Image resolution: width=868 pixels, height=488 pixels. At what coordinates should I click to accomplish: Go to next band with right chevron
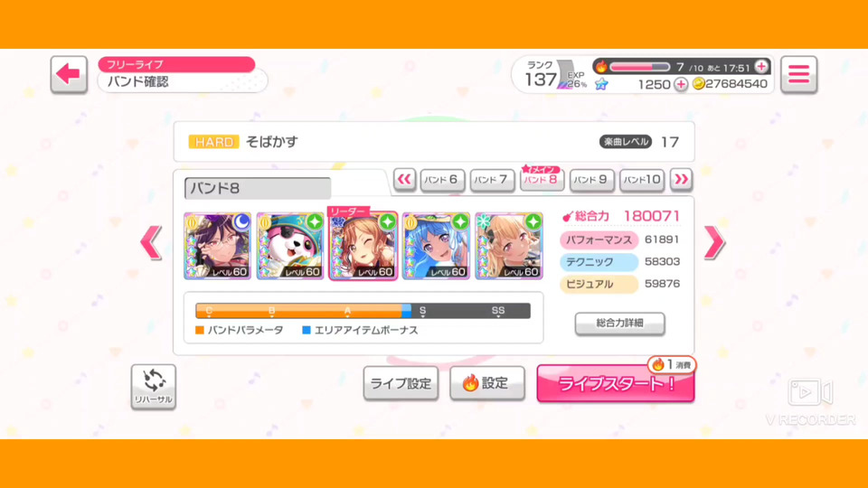(x=714, y=242)
